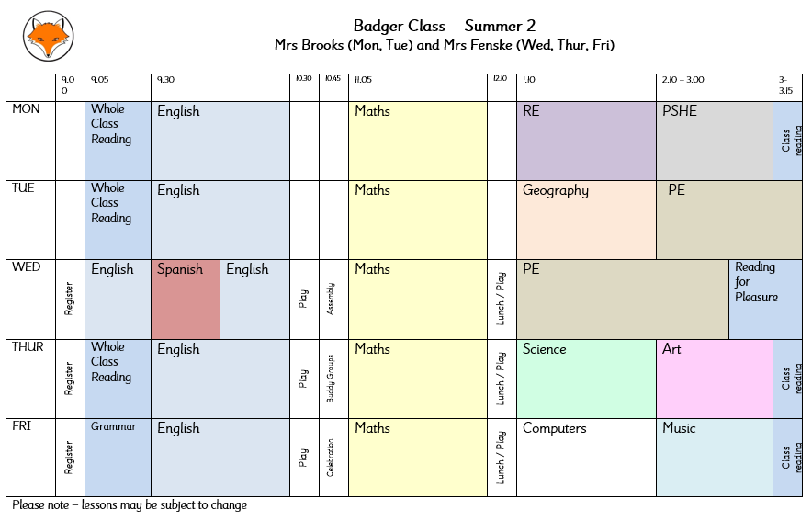
Task: Select the Wednesday PE block
Action: pyautogui.click(x=623, y=300)
